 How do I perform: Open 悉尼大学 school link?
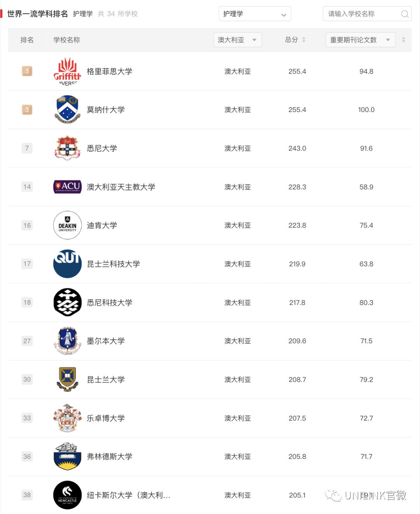pyautogui.click(x=102, y=148)
